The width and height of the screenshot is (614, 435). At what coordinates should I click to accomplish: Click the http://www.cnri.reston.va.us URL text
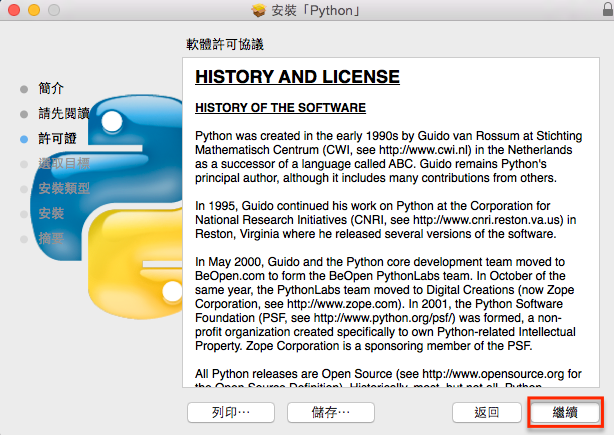click(x=488, y=220)
